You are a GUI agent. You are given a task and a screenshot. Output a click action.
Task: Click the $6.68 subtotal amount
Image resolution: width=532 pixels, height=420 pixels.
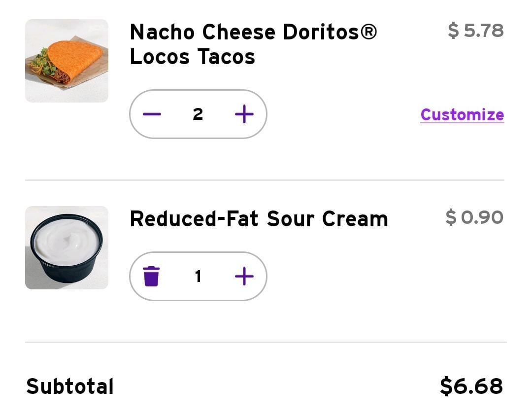471,386
